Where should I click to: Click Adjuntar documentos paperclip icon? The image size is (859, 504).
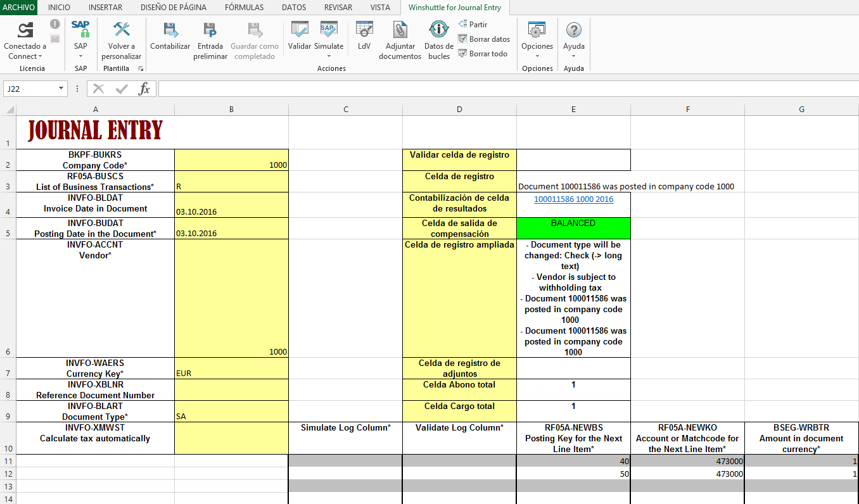coord(400,30)
